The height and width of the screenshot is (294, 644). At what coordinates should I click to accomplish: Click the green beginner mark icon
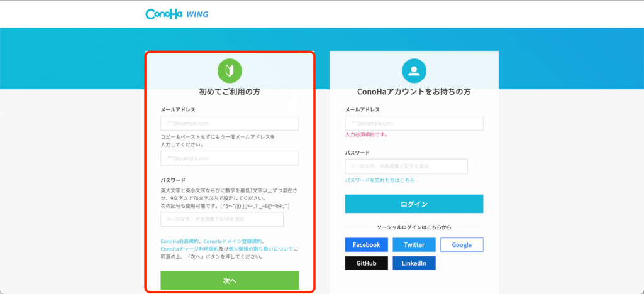pyautogui.click(x=230, y=71)
